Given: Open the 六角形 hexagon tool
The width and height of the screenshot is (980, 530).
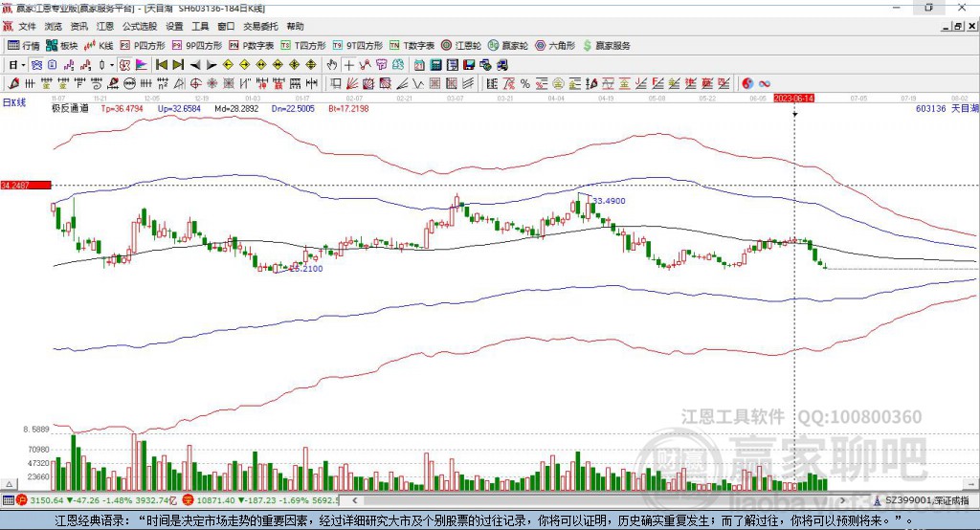Looking at the screenshot, I should pyautogui.click(x=555, y=46).
